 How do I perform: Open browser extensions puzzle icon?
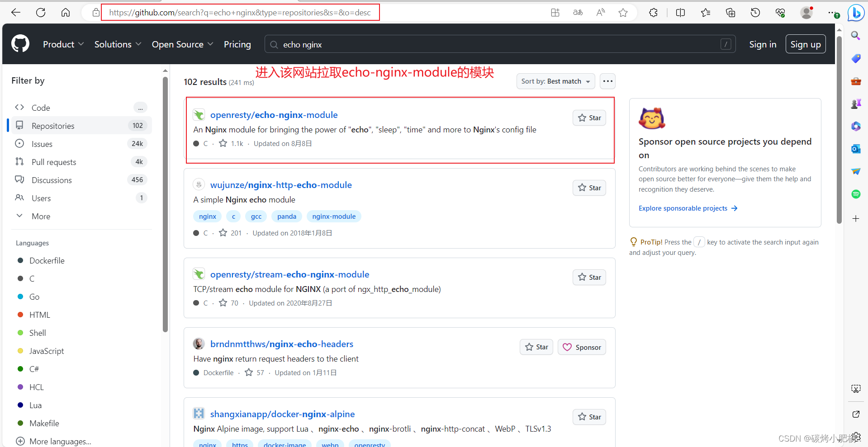pyautogui.click(x=653, y=13)
